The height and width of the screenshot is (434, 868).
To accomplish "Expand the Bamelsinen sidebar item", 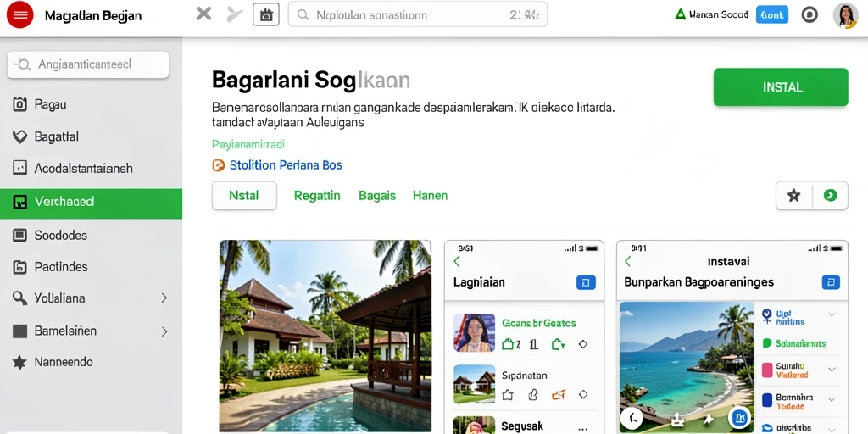I will tap(164, 331).
